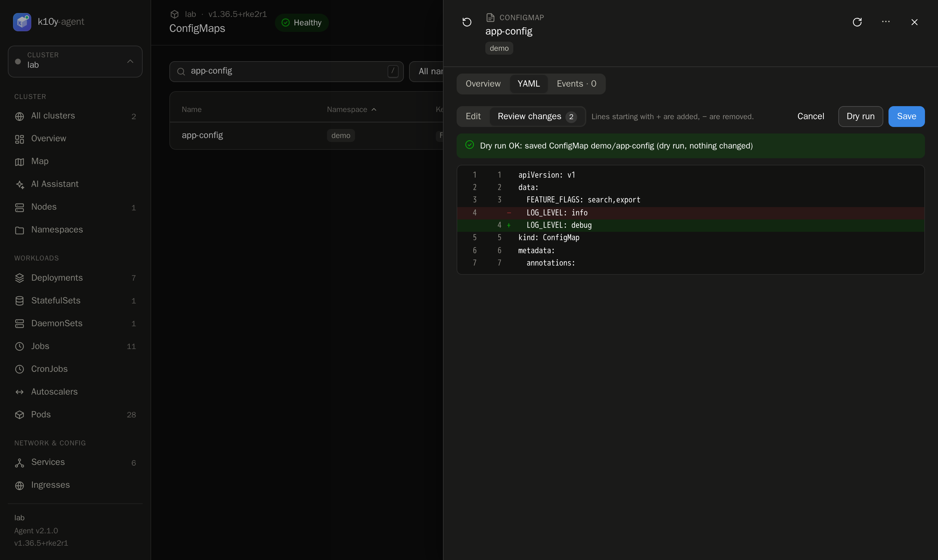Open Services network icon

pyautogui.click(x=20, y=463)
